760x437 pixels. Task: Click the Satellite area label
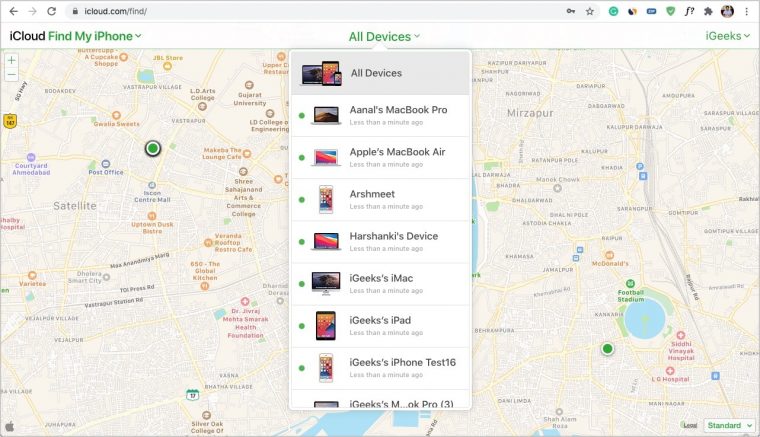(75, 206)
